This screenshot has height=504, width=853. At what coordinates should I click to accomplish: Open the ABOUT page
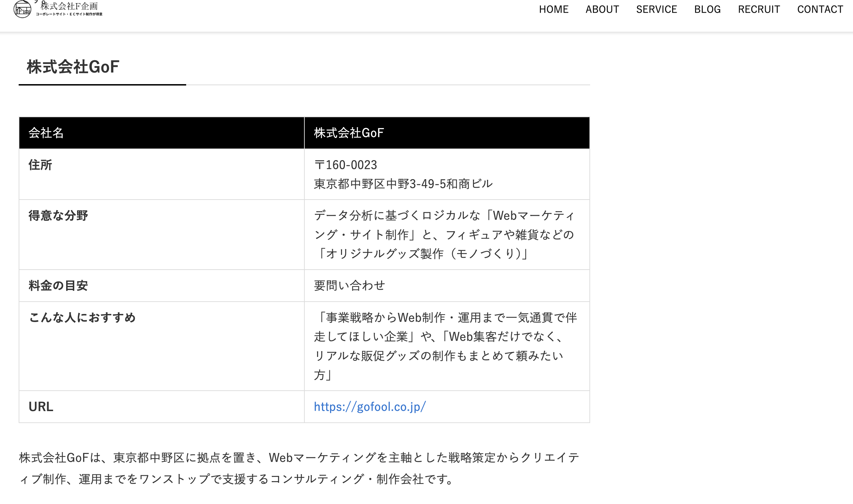tap(602, 9)
